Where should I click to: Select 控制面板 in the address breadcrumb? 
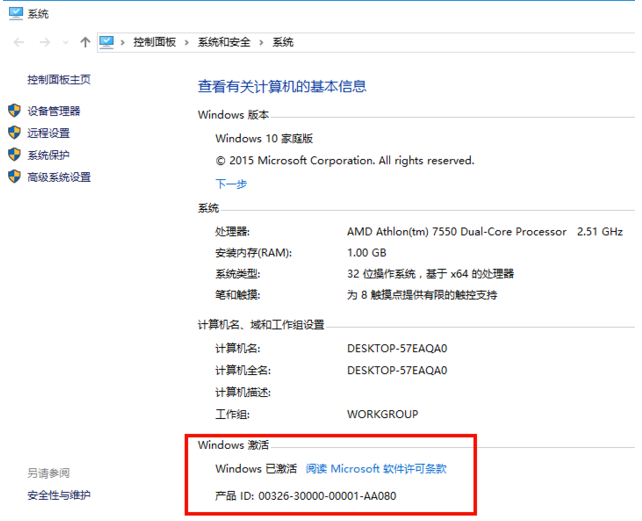pos(154,42)
